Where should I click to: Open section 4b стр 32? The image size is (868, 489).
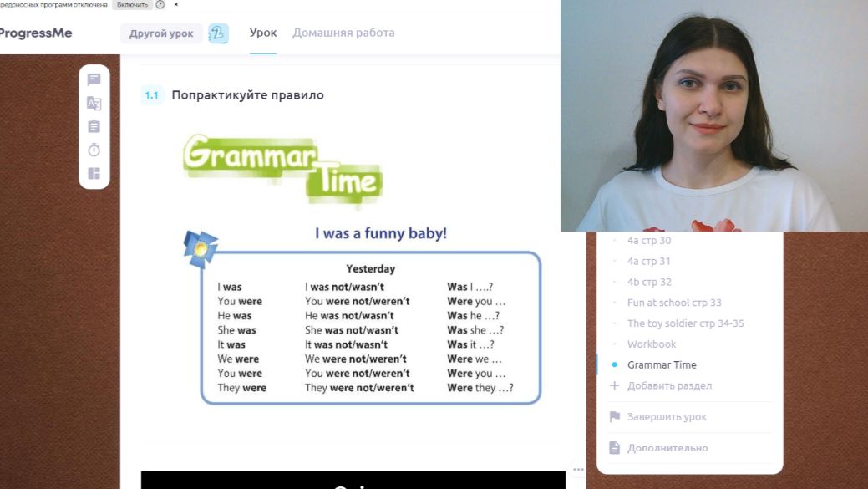[649, 282]
